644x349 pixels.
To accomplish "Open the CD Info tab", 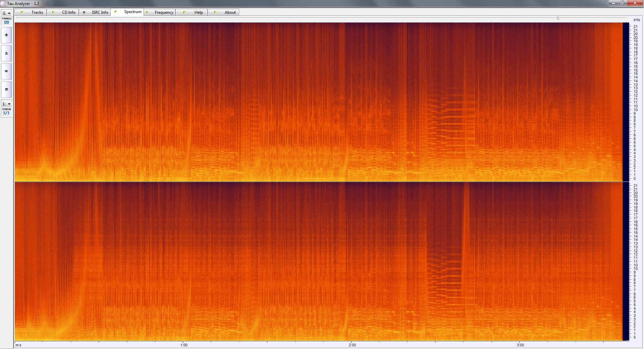I will [68, 12].
